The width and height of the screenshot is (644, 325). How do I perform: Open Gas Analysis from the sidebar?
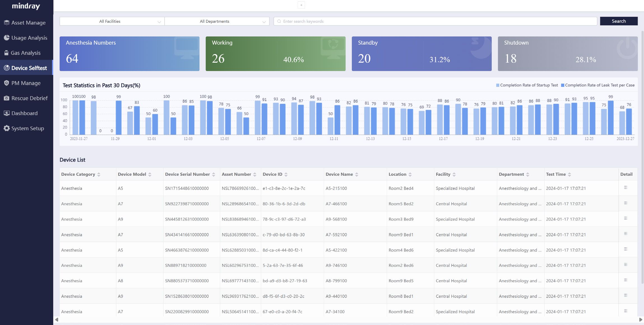27,53
